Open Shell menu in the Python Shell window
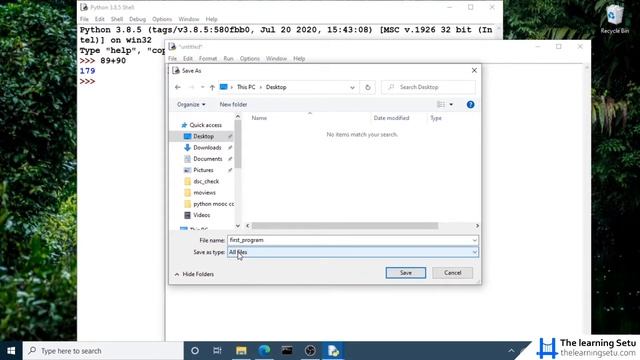Screen dimensions: 640x360 (x=117, y=19)
